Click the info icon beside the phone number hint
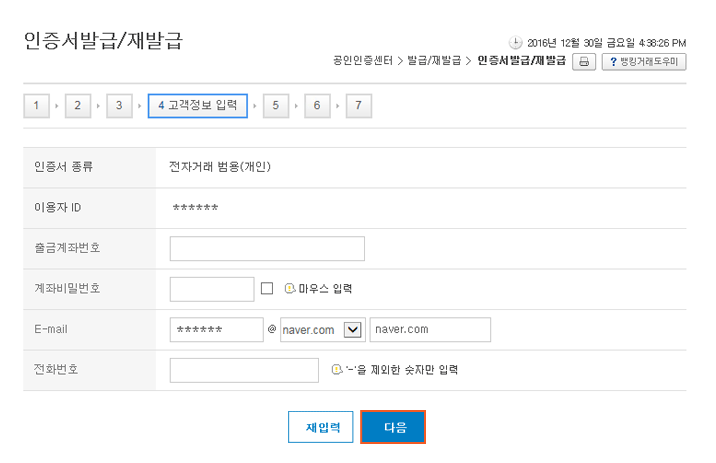 (337, 369)
